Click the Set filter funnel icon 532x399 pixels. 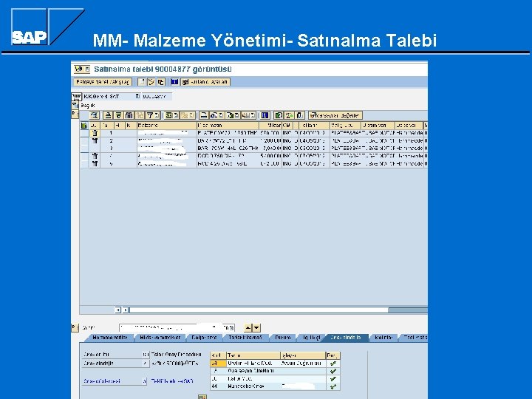150,115
